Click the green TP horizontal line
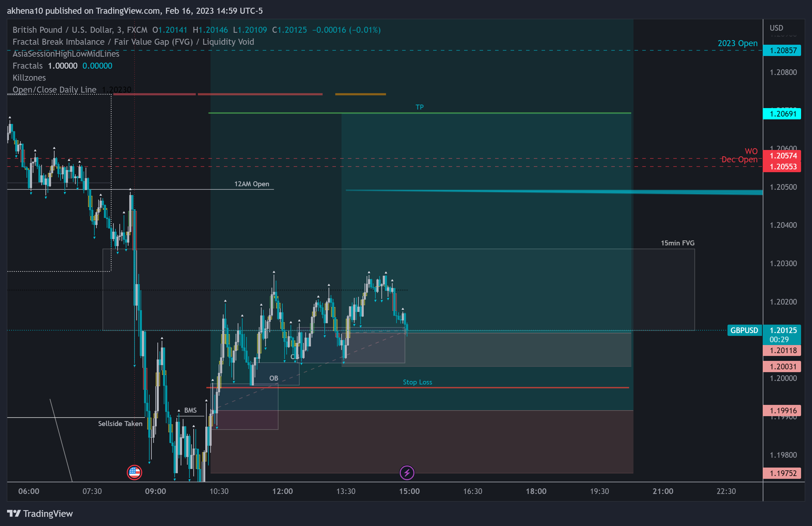Image resolution: width=812 pixels, height=526 pixels. point(420,113)
